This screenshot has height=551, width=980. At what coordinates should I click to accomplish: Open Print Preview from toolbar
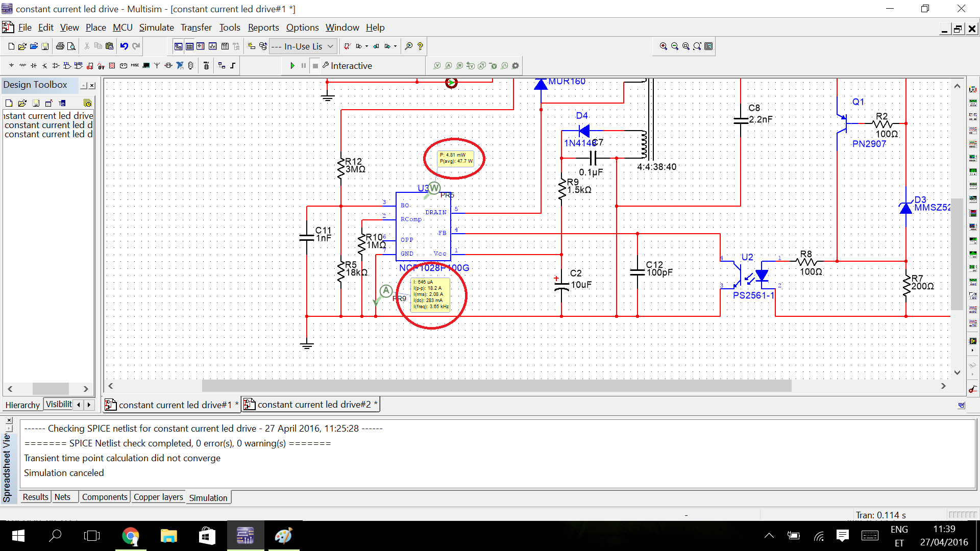tap(71, 46)
